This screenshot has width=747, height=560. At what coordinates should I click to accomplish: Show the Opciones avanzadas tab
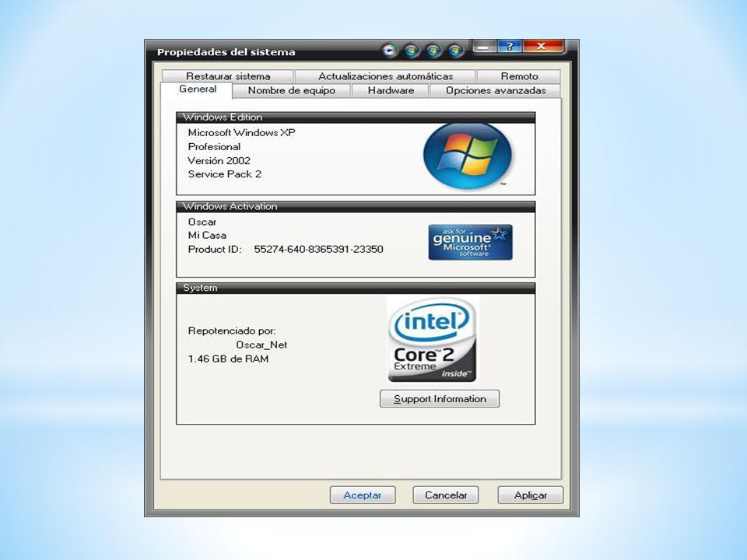(x=496, y=90)
